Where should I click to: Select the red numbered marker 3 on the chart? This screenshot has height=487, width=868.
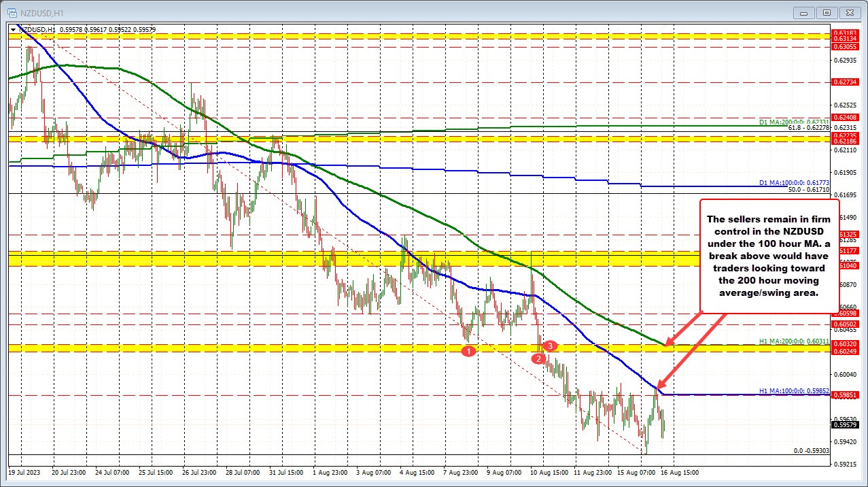coord(549,346)
